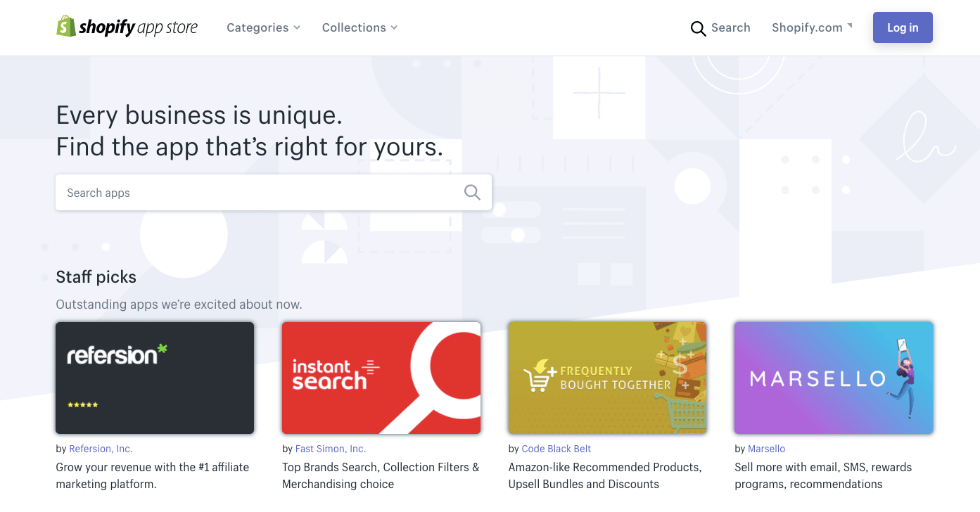The image size is (980, 512).
Task: Click the Shopify app store logo
Action: 127,27
